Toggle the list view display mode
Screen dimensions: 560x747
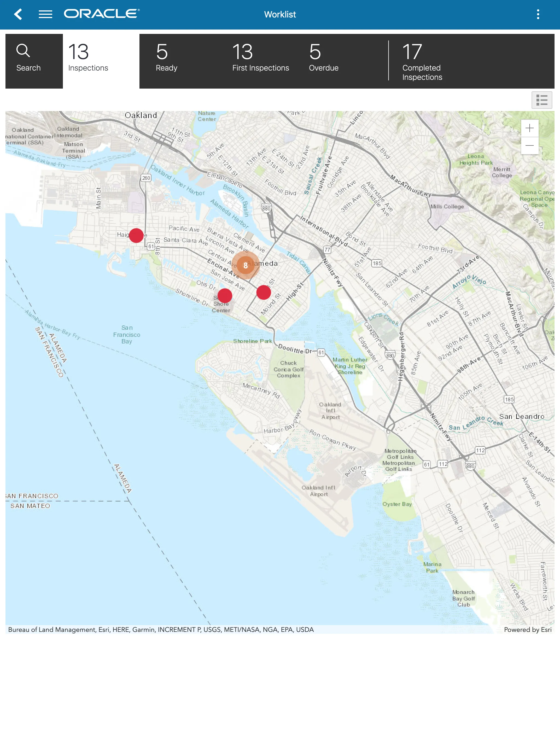click(542, 100)
